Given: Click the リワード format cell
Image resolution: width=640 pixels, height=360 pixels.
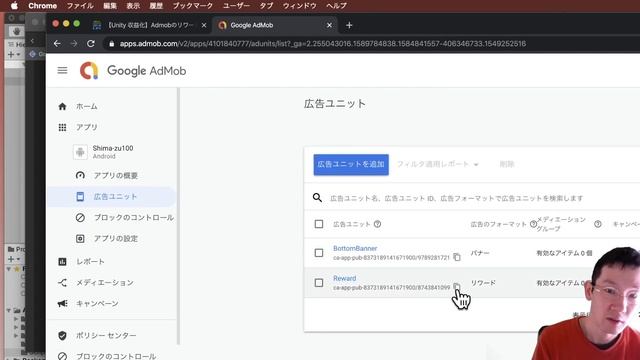Looking at the screenshot, I should coord(483,283).
